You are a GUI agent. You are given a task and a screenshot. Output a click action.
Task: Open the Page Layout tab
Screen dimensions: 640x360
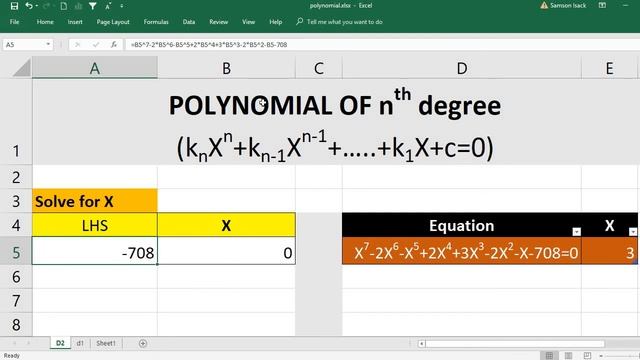pyautogui.click(x=113, y=22)
